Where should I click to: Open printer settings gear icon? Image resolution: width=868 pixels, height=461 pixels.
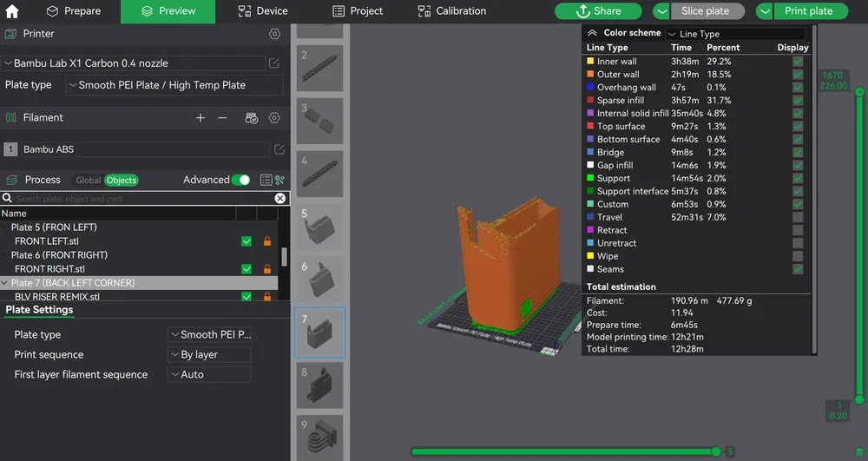click(274, 34)
